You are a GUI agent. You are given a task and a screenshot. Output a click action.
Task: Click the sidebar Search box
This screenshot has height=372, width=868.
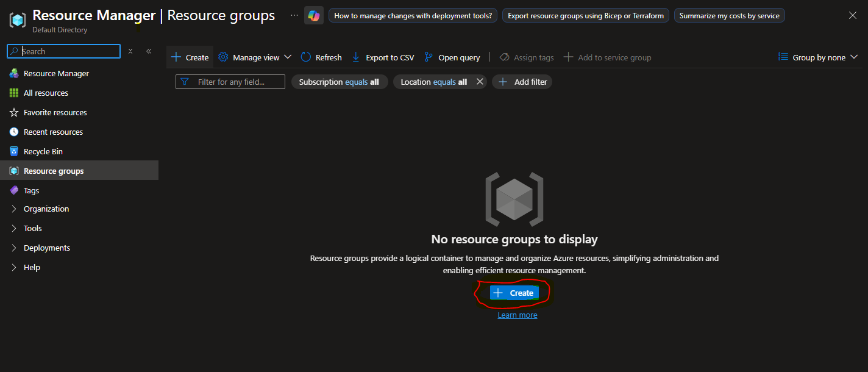pyautogui.click(x=64, y=51)
